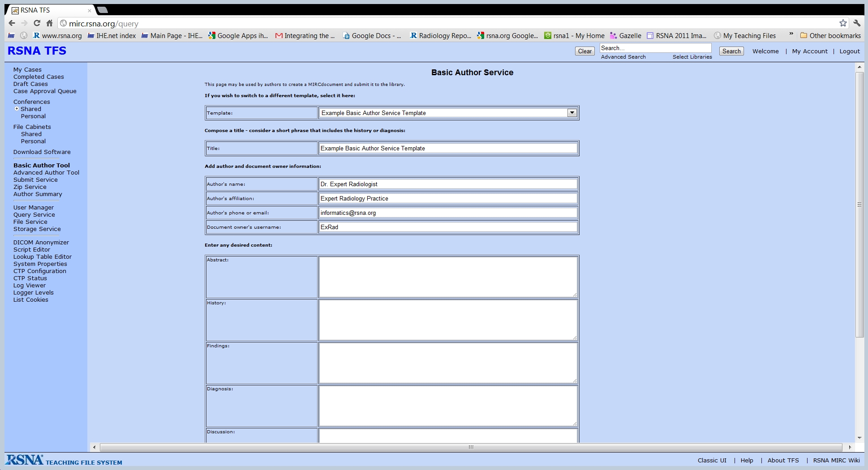Open CTP Configuration
868x470 pixels.
(x=40, y=271)
